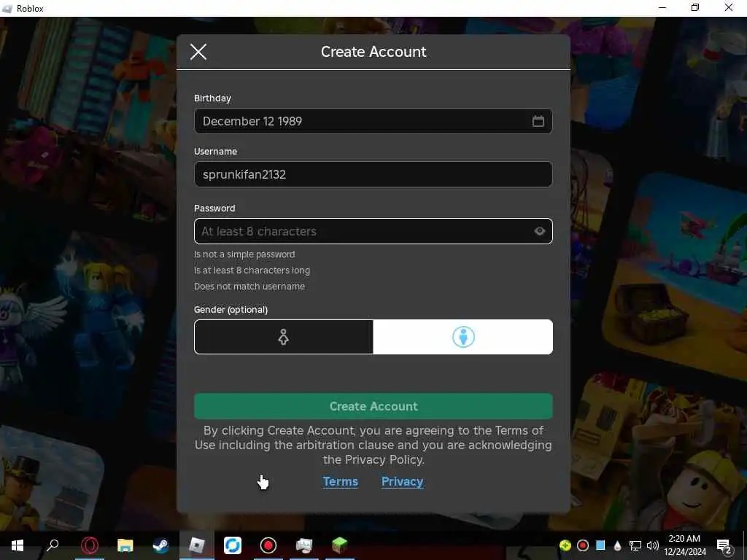Toggle password visibility with the eye icon

(x=539, y=231)
